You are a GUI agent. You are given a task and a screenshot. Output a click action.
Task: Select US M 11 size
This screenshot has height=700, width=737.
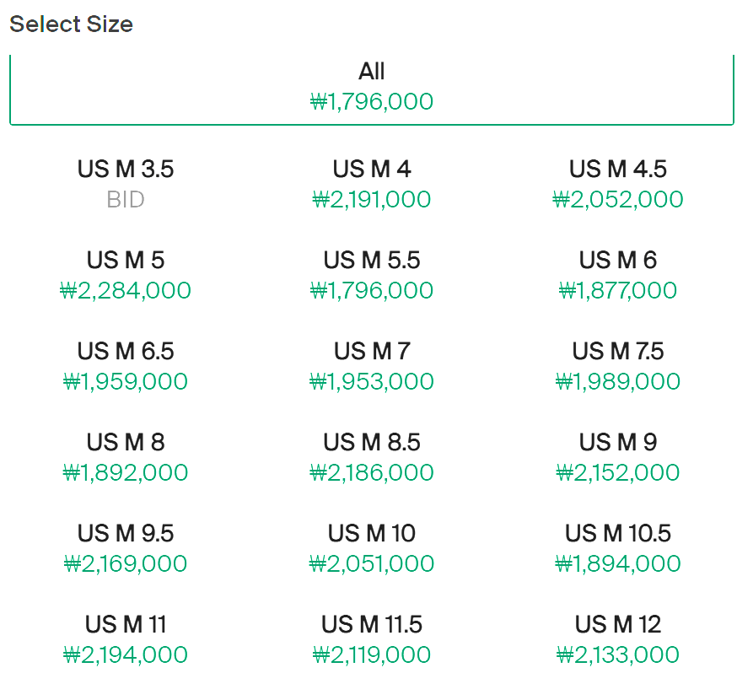point(126,639)
